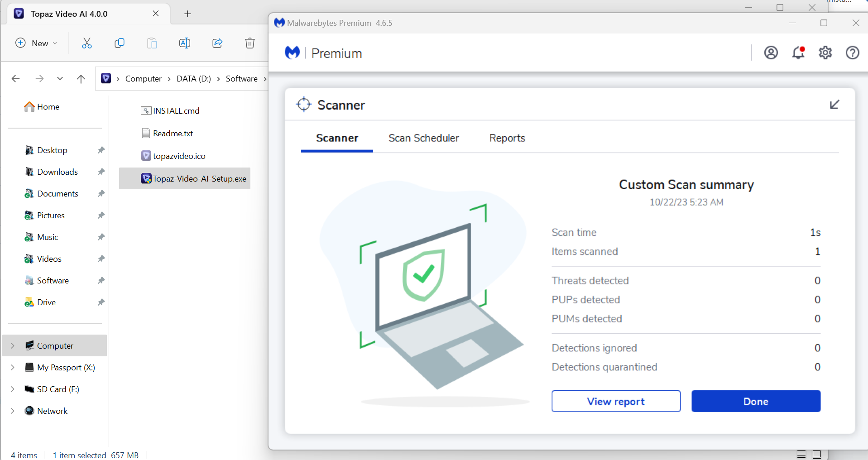
Task: Select Topaz-Video-AI-Setup.exe file
Action: click(x=185, y=178)
